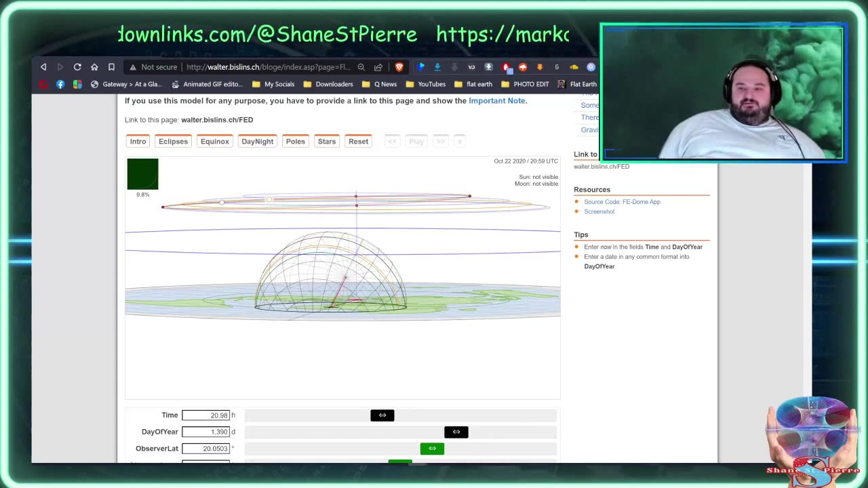Click the address bar URL field
Screen dimensions: 868x488
[269, 67]
